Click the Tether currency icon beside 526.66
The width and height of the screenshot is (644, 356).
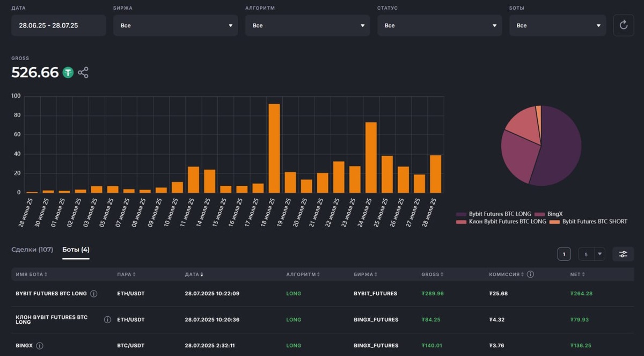[x=68, y=72]
